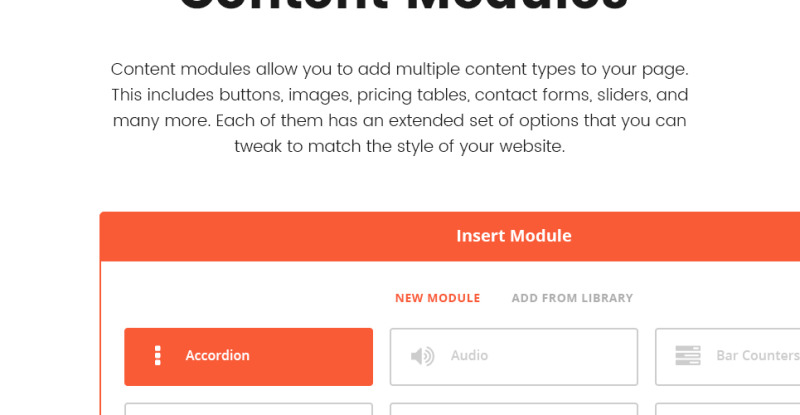Click the 'Audio' text label

pos(469,355)
